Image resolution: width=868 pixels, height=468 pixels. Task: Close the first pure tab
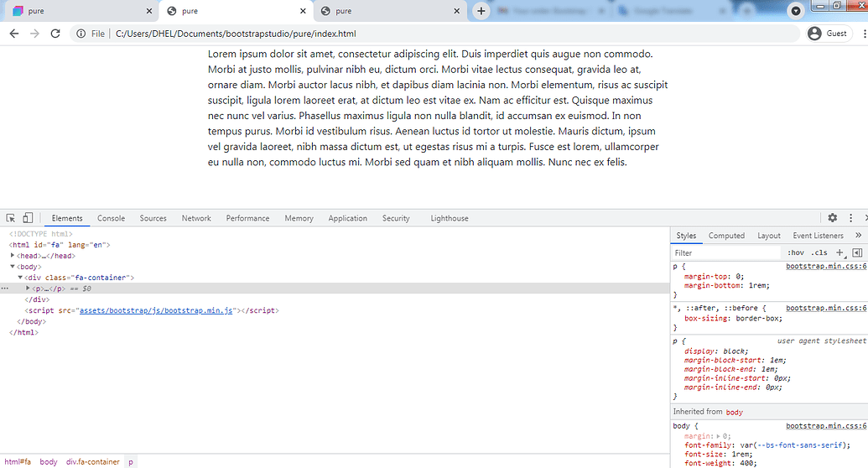(149, 11)
